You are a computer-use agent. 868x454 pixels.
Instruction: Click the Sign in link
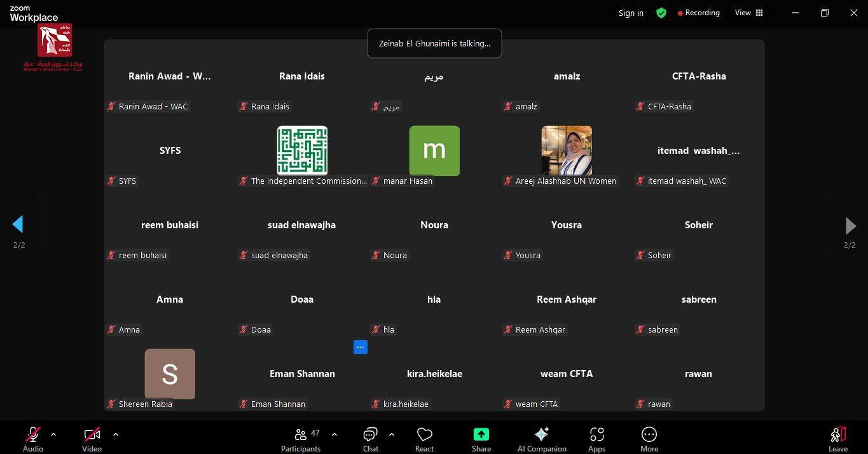click(631, 13)
